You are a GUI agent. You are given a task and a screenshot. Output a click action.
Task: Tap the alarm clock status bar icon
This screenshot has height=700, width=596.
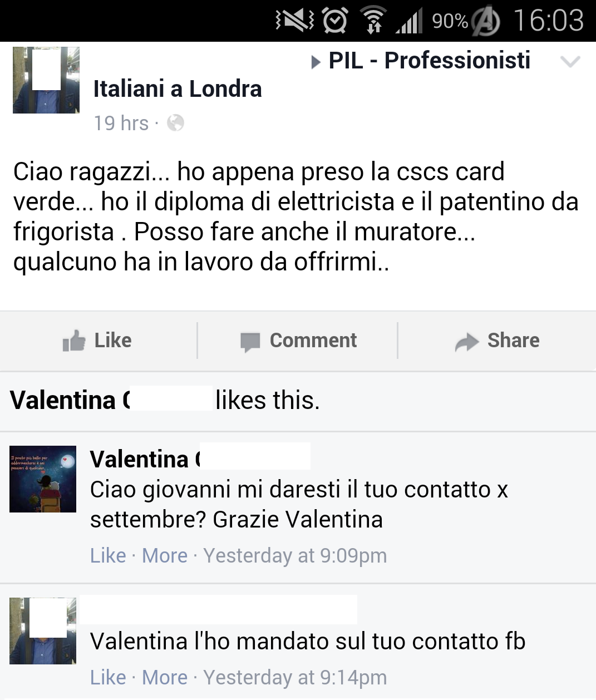pyautogui.click(x=335, y=21)
